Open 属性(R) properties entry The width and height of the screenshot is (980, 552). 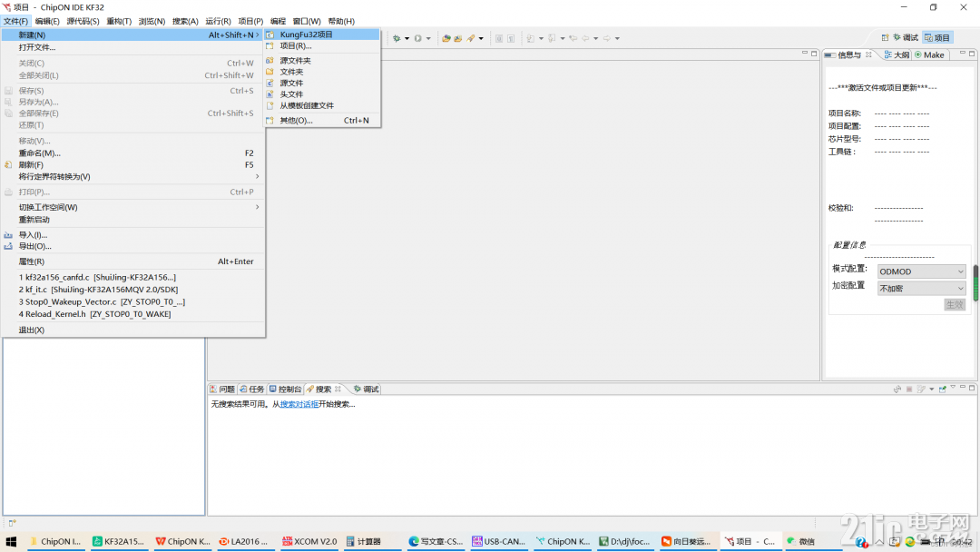point(133,262)
